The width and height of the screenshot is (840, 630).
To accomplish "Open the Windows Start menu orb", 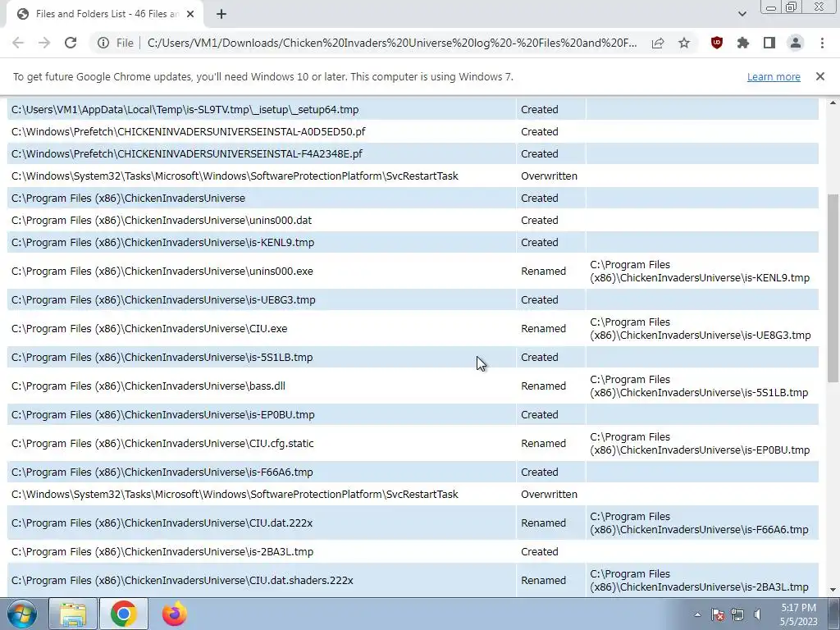I will (21, 614).
